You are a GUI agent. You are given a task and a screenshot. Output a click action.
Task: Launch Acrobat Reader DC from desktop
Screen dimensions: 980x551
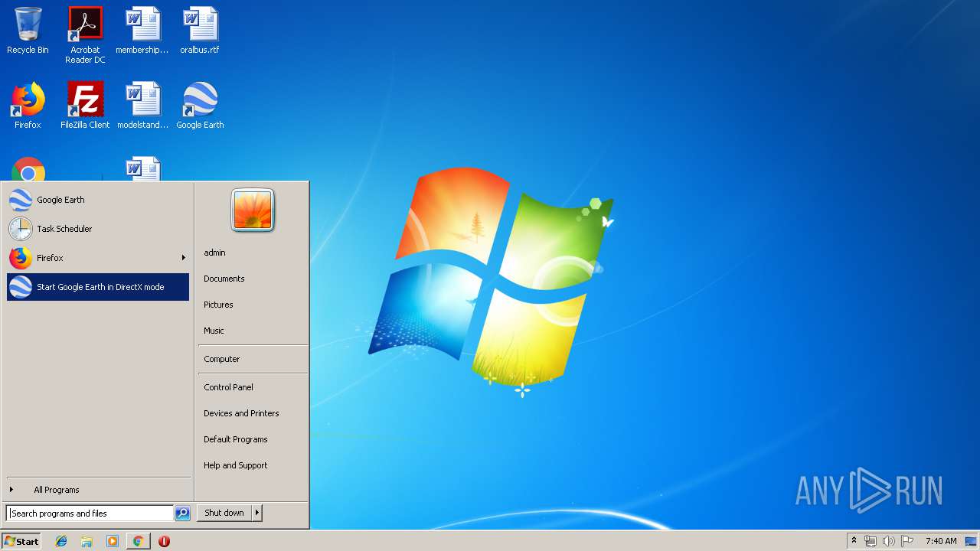[85, 34]
